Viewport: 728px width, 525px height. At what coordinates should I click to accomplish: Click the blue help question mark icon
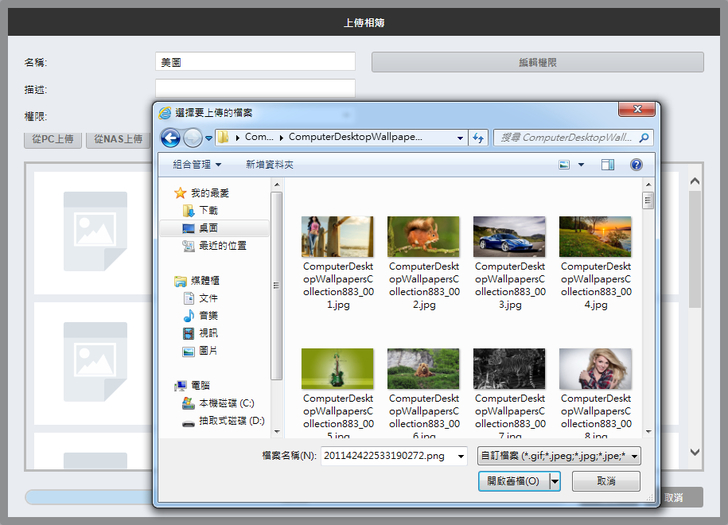click(x=637, y=165)
